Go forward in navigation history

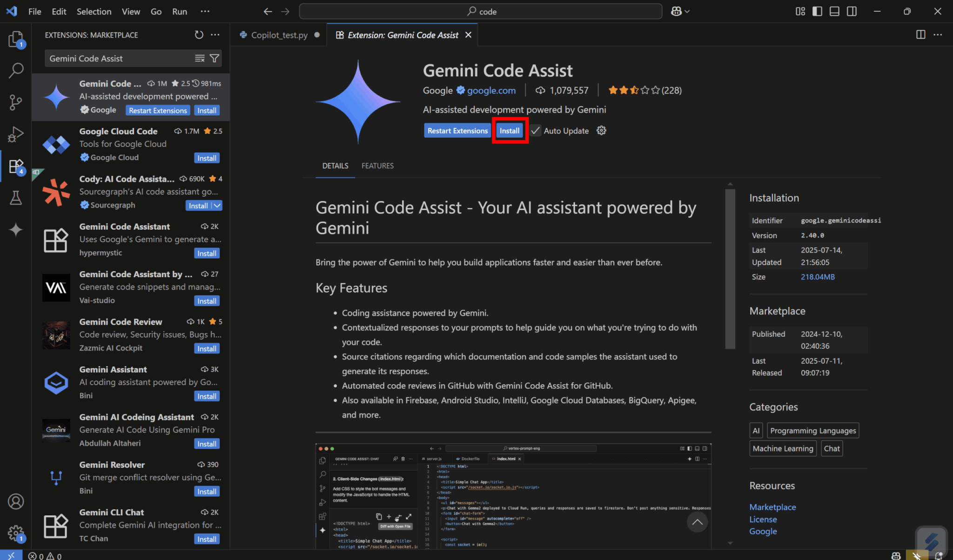tap(285, 11)
